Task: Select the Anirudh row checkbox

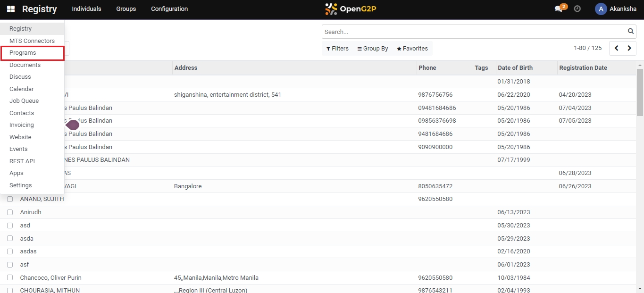Action: 10,212
